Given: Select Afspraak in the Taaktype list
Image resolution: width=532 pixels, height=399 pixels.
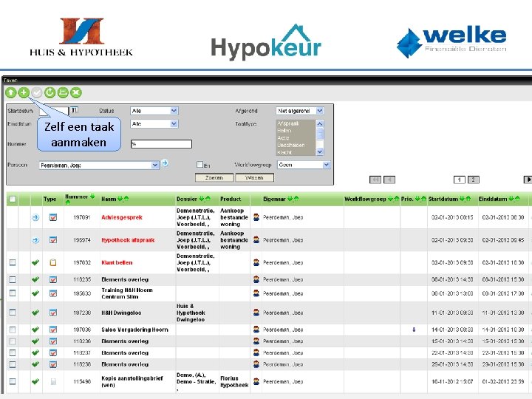Looking at the screenshot, I should 288,123.
